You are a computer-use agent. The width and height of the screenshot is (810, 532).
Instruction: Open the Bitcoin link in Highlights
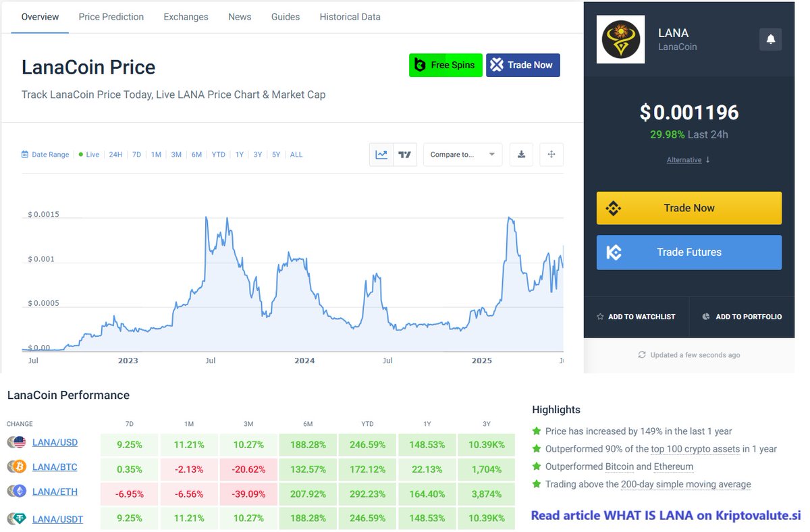click(621, 467)
